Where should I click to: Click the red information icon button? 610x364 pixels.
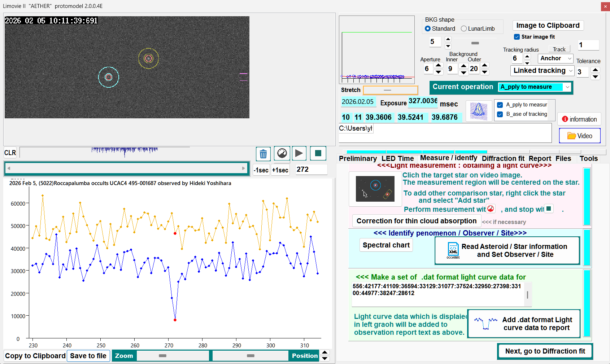(579, 119)
